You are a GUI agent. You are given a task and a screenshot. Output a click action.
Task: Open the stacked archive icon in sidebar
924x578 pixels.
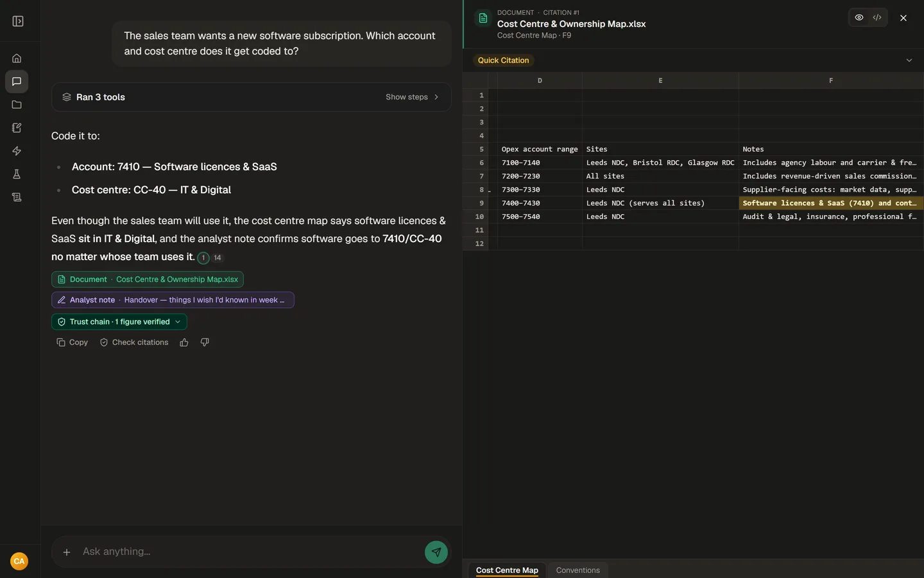(x=17, y=197)
